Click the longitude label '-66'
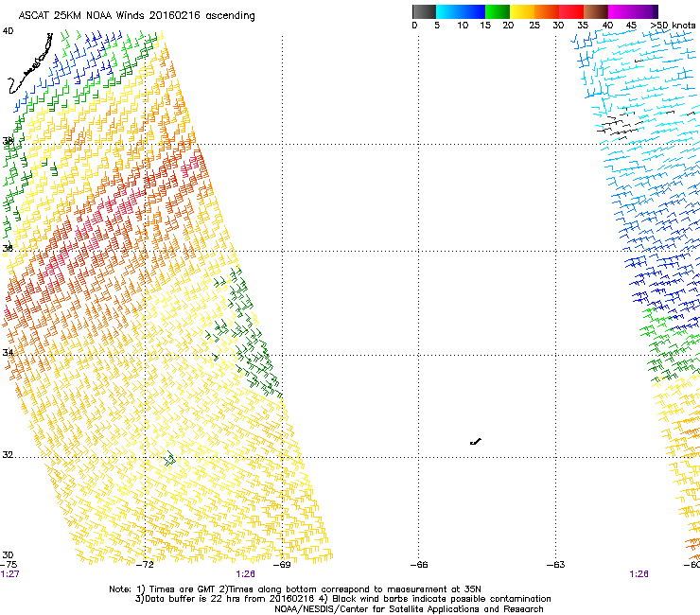The width and height of the screenshot is (700, 615). 419,565
